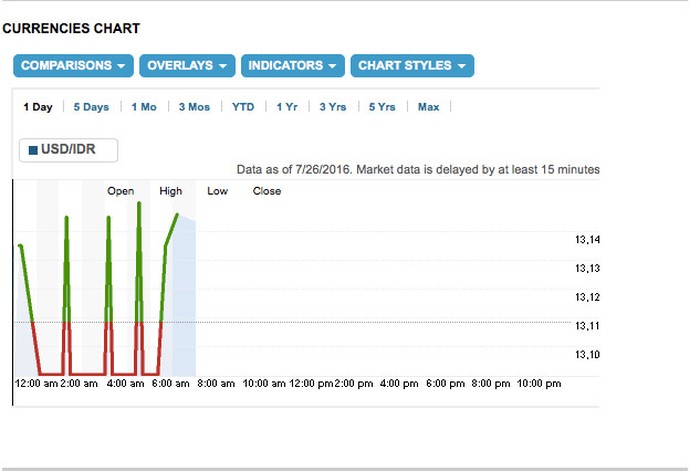700x471 pixels.
Task: Select the 1 Mo time range
Action: pos(144,107)
